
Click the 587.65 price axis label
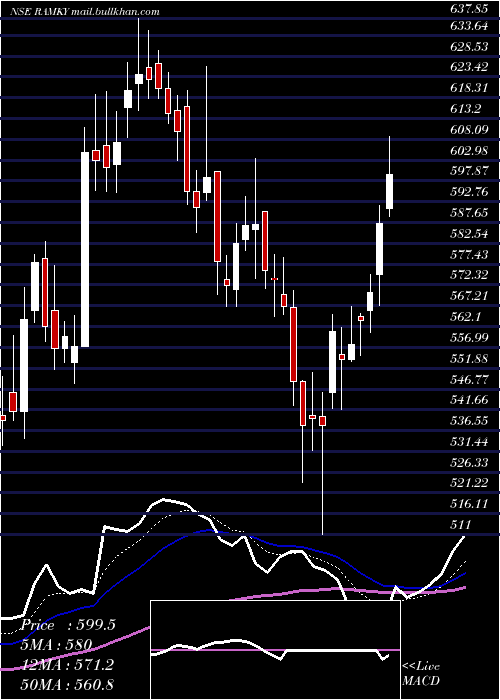click(469, 213)
